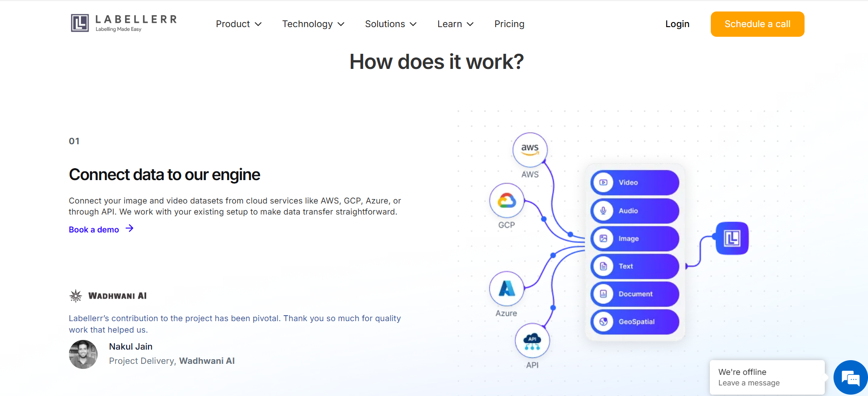868x396 pixels.
Task: Open the Pricing page
Action: 509,24
